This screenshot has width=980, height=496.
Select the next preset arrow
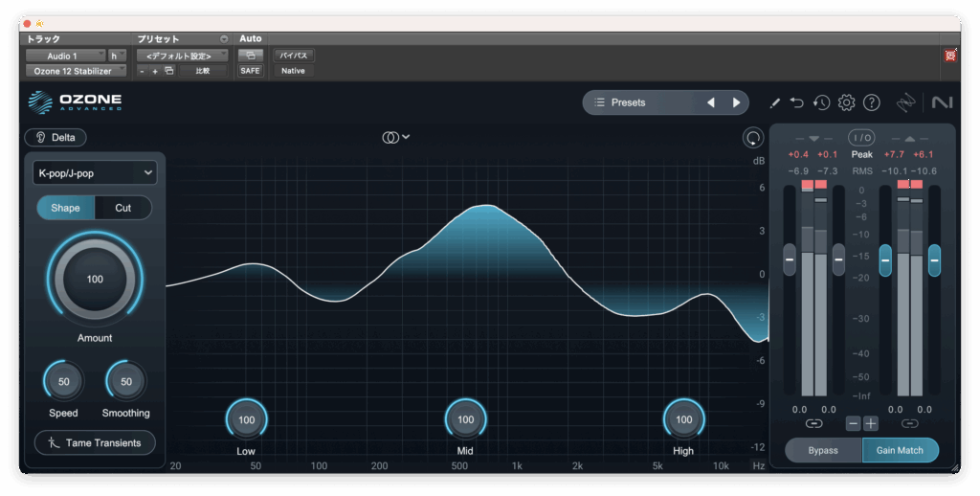coord(736,102)
